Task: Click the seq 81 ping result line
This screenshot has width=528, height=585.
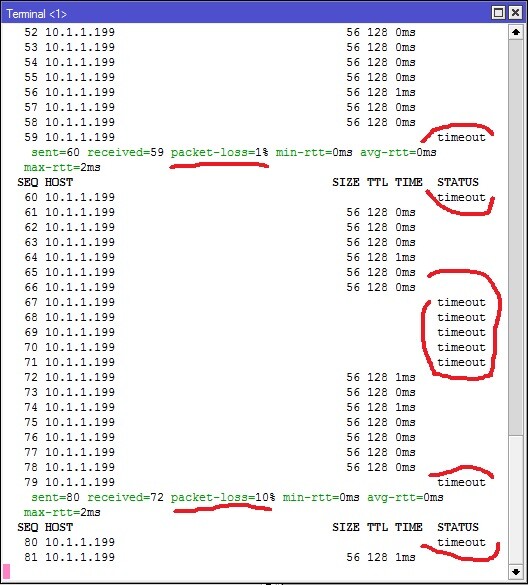Action: [x=220, y=557]
